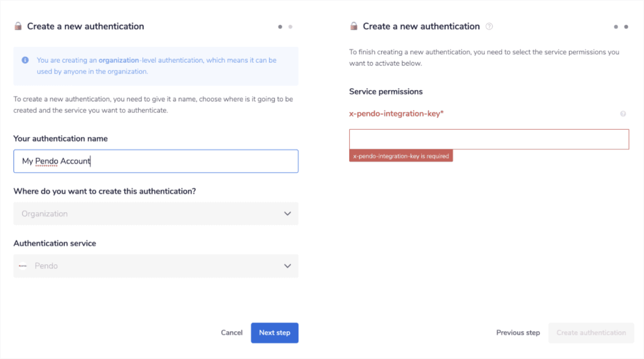This screenshot has width=644, height=359.
Task: Click the blue info icon in organization notice
Action: click(25, 60)
